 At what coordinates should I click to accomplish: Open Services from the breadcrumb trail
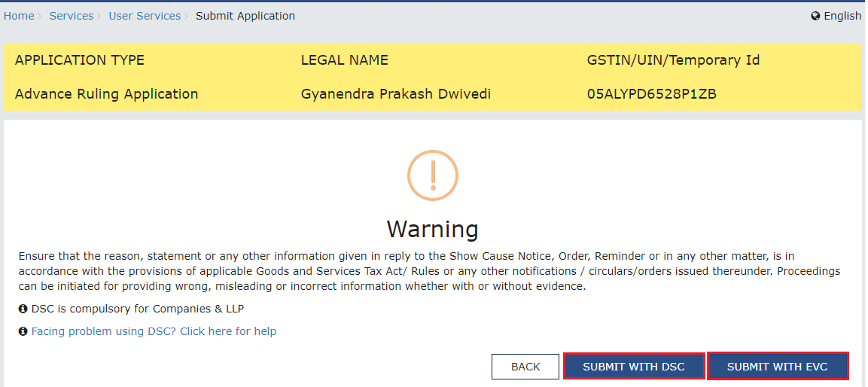72,16
